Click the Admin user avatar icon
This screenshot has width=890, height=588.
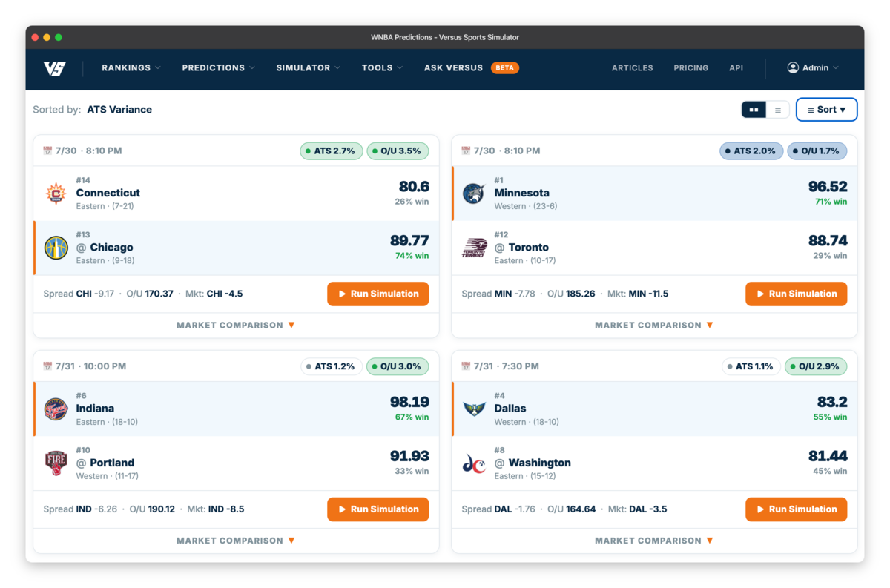click(793, 67)
